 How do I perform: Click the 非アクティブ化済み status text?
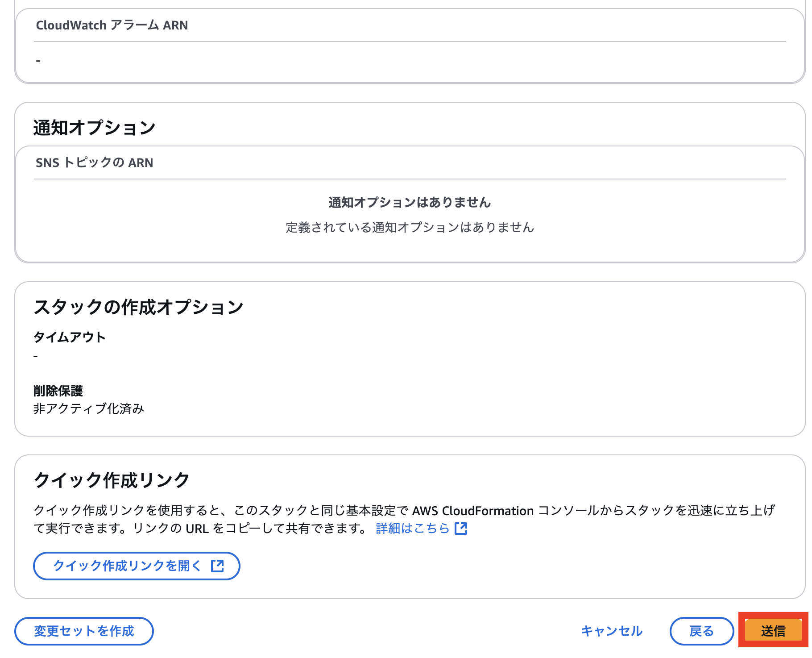pos(88,408)
